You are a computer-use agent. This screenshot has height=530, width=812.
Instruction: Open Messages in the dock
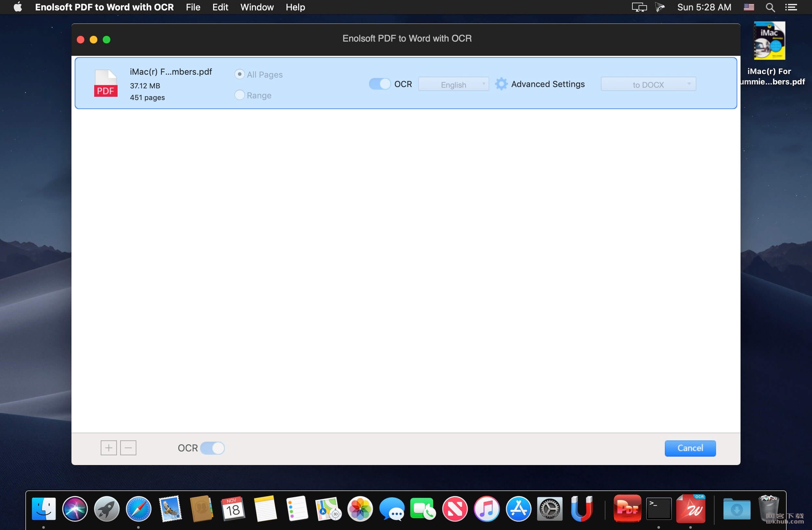[x=392, y=509]
